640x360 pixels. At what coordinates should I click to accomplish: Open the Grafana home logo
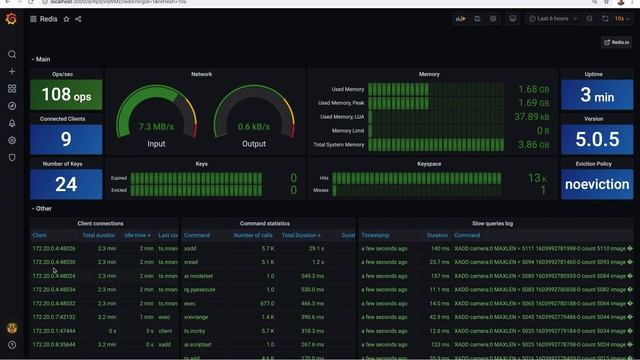pyautogui.click(x=11, y=19)
